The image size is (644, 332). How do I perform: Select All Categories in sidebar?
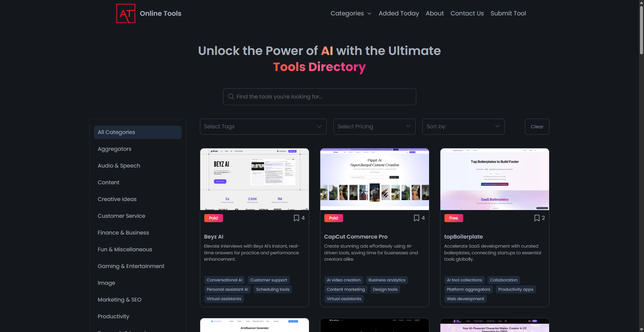138,132
